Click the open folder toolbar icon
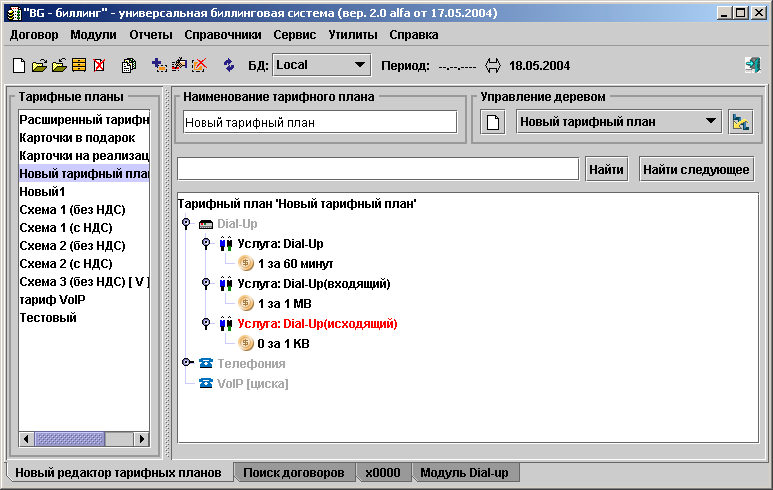773x490 pixels. pyautogui.click(x=39, y=66)
